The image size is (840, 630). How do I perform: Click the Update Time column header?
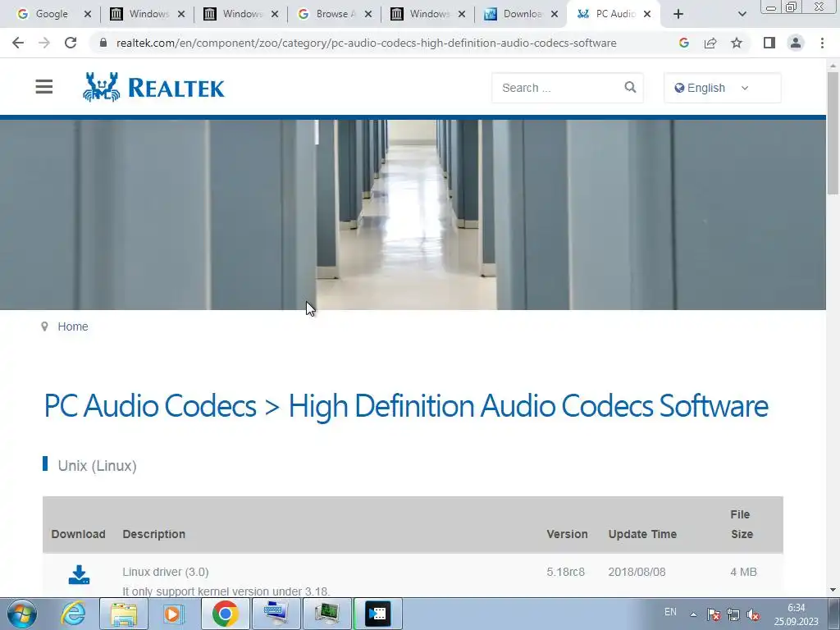(642, 534)
